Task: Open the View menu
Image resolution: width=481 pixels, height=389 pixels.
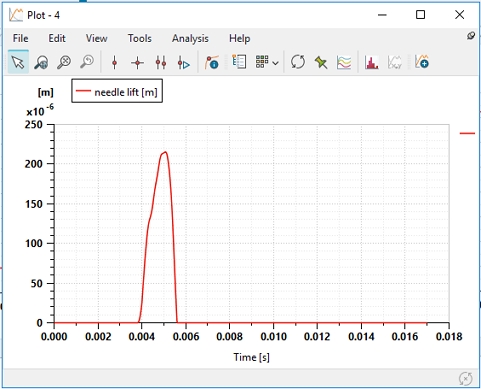Action: (x=96, y=38)
